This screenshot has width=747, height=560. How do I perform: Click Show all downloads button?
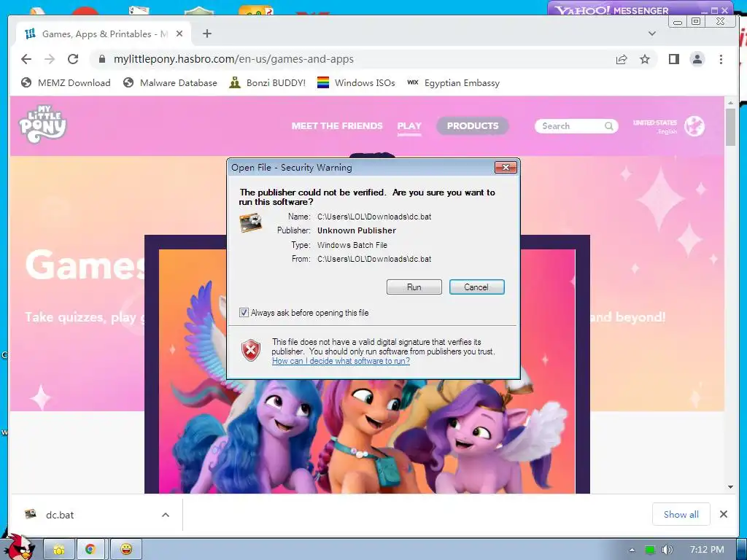[681, 514]
